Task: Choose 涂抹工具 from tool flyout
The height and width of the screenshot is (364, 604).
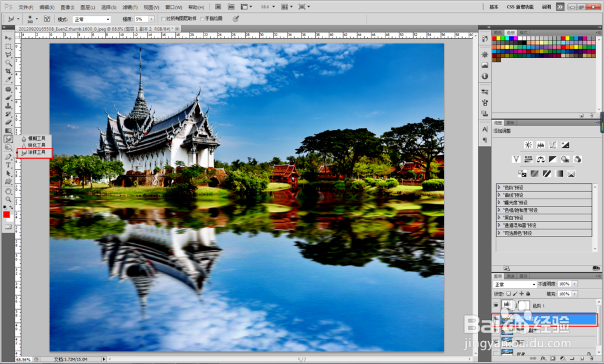Action: pos(33,152)
